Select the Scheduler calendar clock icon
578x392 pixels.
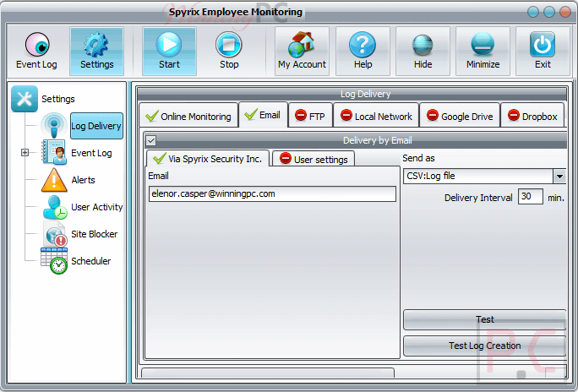54,261
